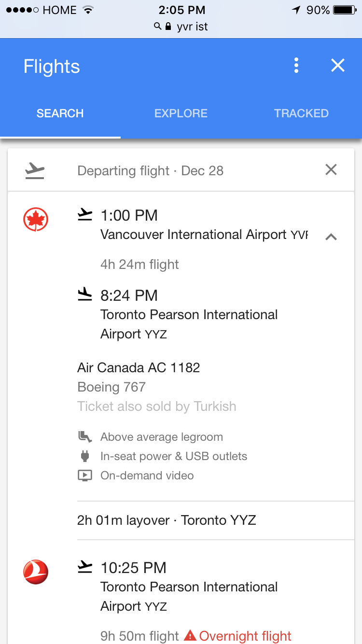Open the TRACKED flights tab

click(301, 113)
